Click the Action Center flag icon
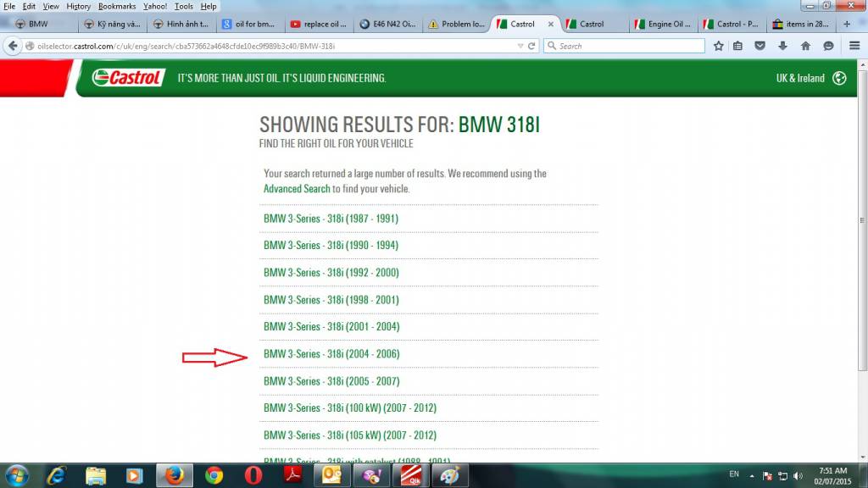 click(767, 476)
